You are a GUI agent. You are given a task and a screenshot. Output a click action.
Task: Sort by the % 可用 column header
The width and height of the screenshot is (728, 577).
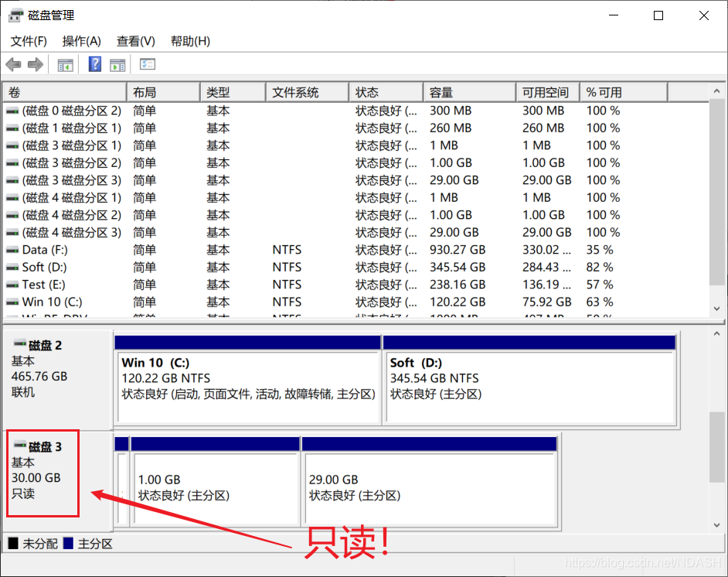point(624,93)
